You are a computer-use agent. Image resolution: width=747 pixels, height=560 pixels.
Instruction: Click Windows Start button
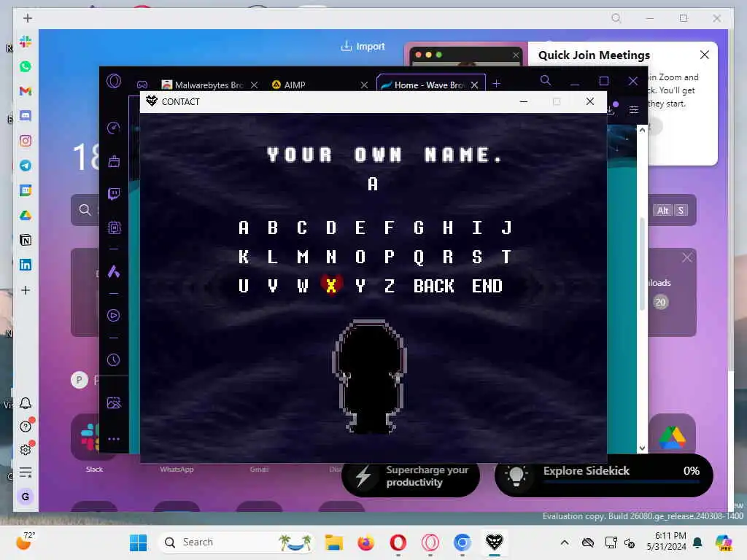click(x=138, y=542)
